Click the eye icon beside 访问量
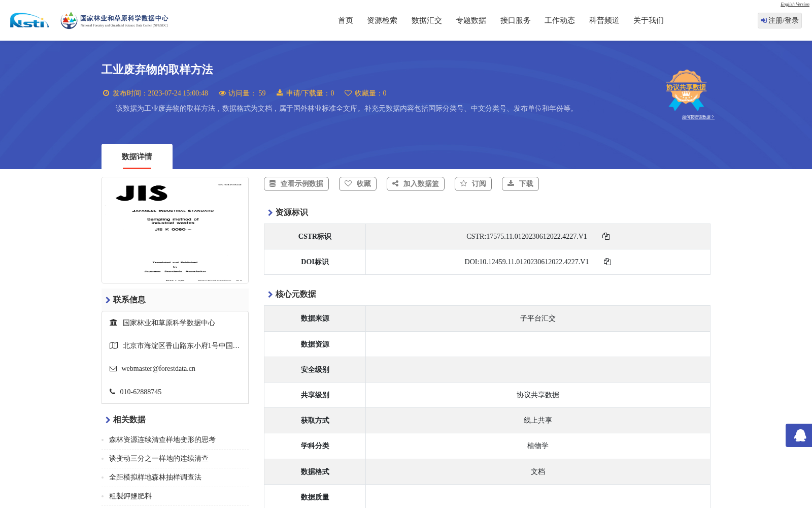 pyautogui.click(x=222, y=93)
